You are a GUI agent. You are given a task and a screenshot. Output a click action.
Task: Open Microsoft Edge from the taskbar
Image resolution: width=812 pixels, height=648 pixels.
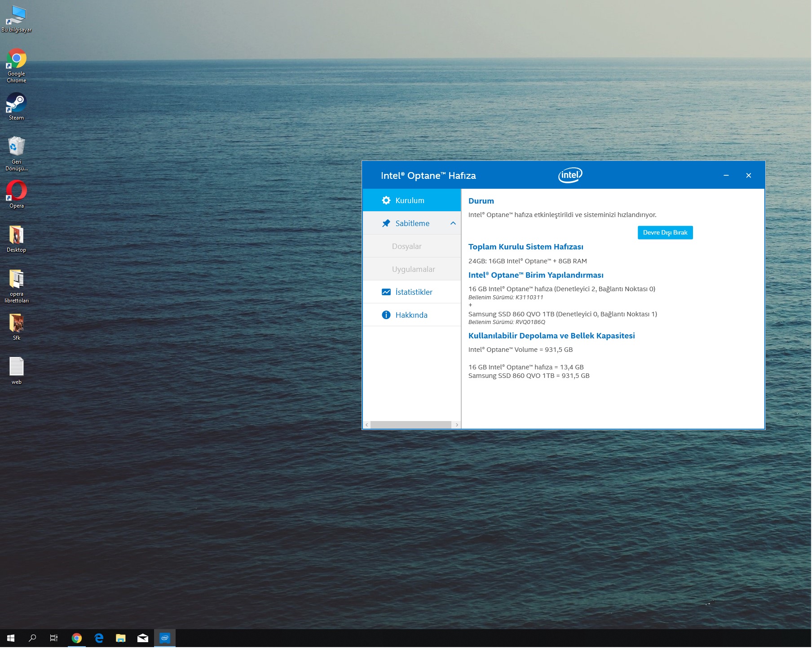(99, 639)
